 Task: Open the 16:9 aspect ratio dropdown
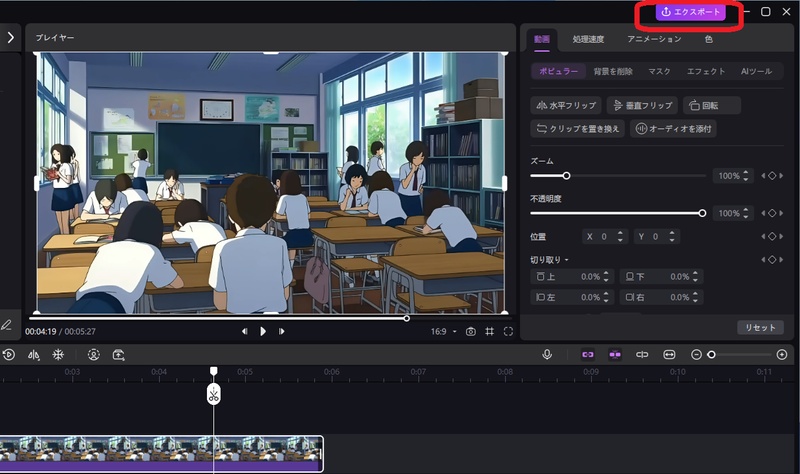443,332
